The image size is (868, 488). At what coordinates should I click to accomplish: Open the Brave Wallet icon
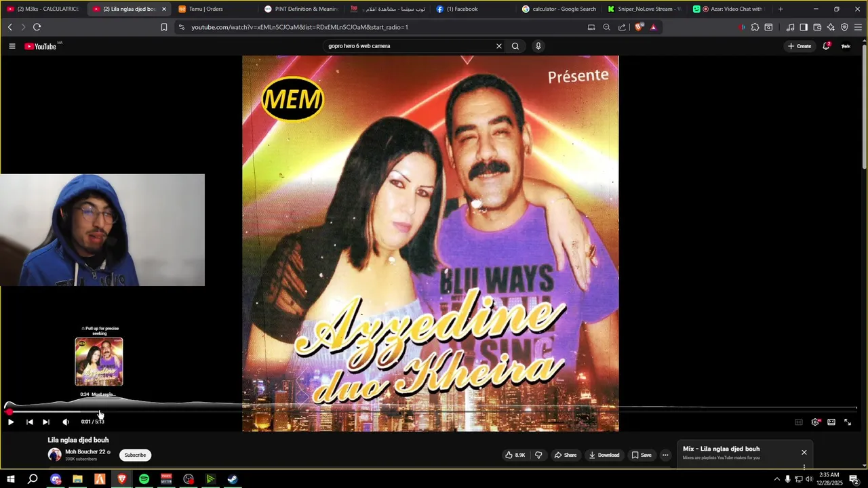tap(817, 27)
